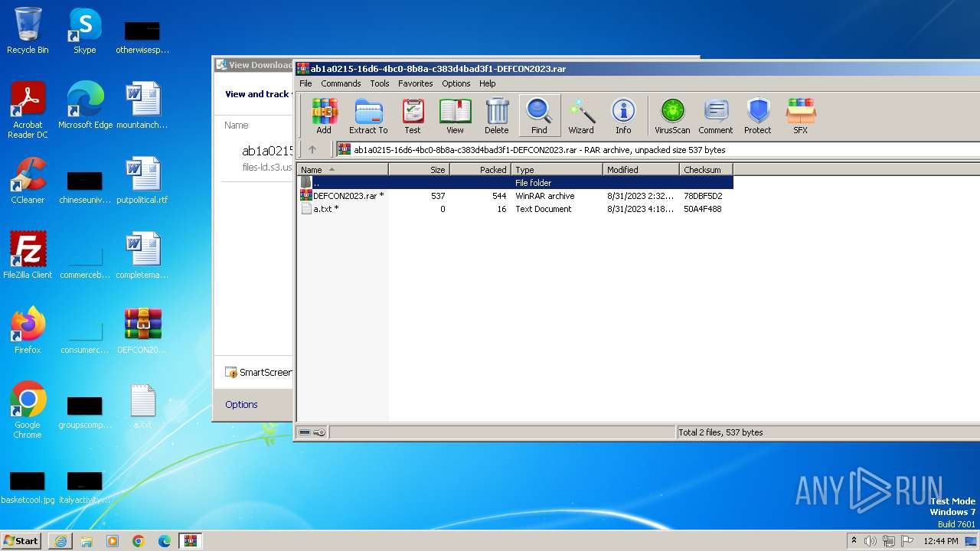Open Recycle Bin desktop icon
The width and height of the screenshot is (980, 551).
(28, 31)
